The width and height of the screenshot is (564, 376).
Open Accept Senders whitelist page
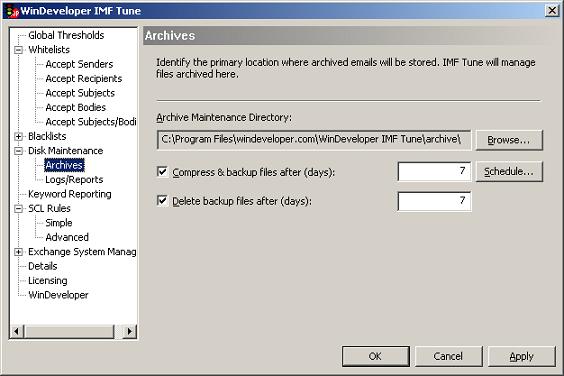pos(79,64)
